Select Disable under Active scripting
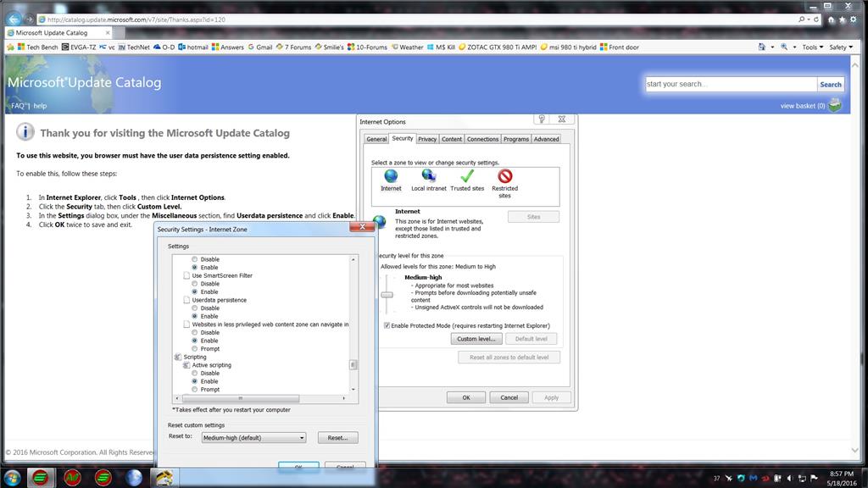This screenshot has height=488, width=868. click(194, 373)
